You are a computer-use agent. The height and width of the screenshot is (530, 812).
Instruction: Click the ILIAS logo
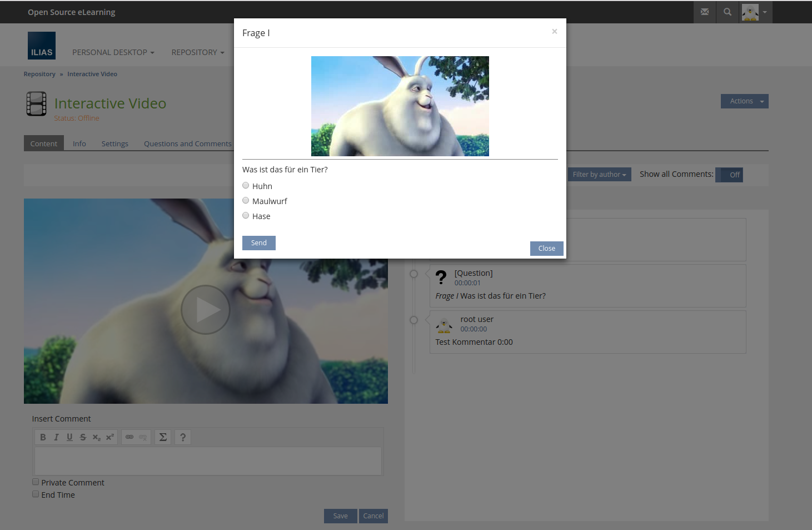point(42,46)
